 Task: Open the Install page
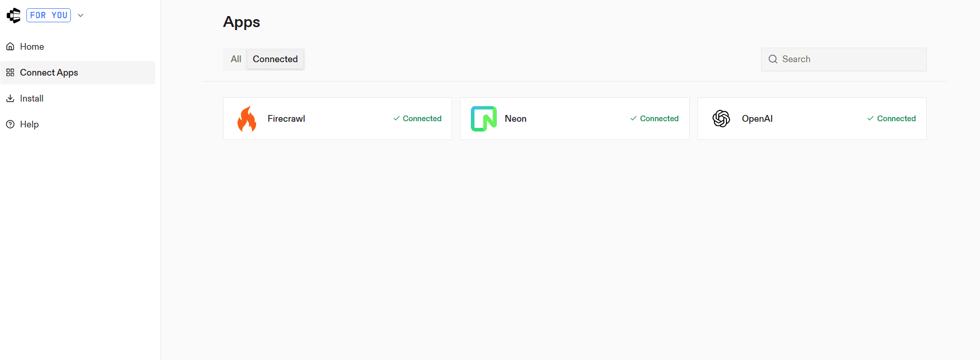(78, 98)
